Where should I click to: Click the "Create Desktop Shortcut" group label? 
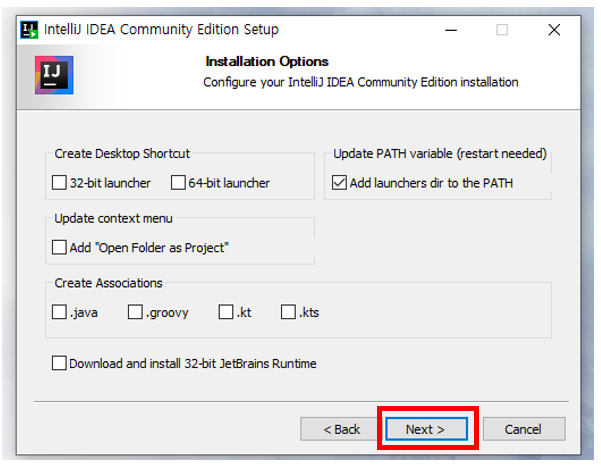point(122,153)
